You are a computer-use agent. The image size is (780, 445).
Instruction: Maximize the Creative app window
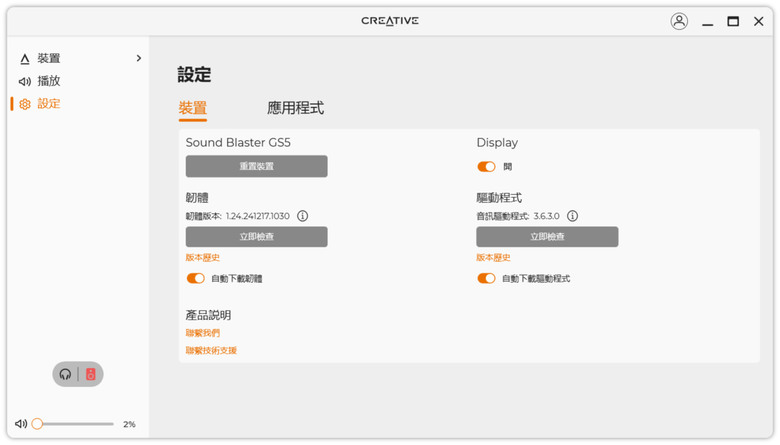(x=733, y=21)
